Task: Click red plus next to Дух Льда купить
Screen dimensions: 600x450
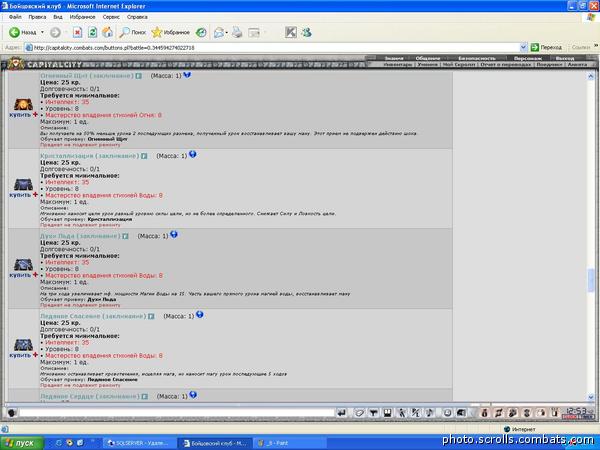Action: tap(35, 275)
